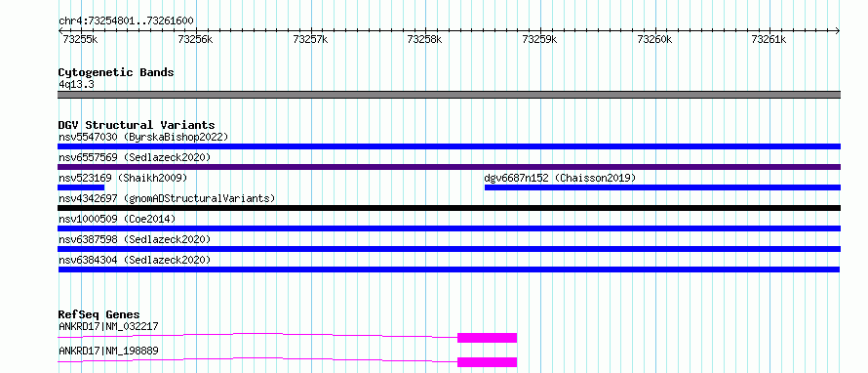Open the dgv6687n152 (Chaisson2019) label

point(560,178)
